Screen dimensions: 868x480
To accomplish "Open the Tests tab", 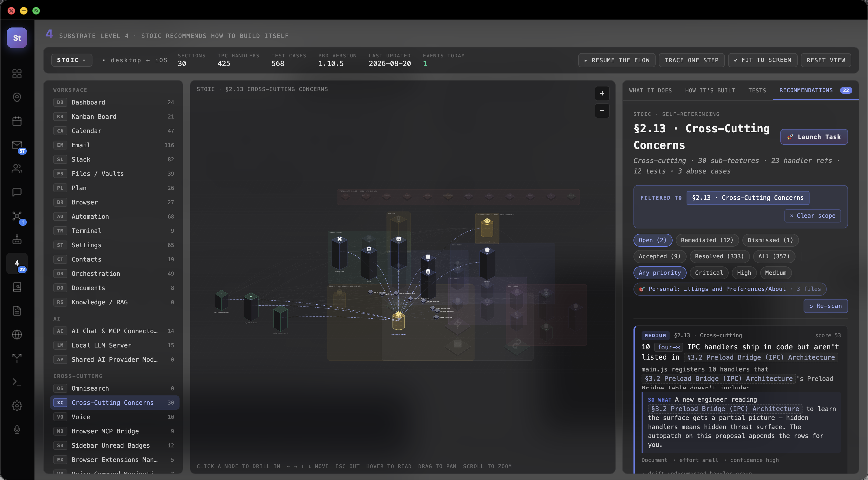I will point(757,91).
